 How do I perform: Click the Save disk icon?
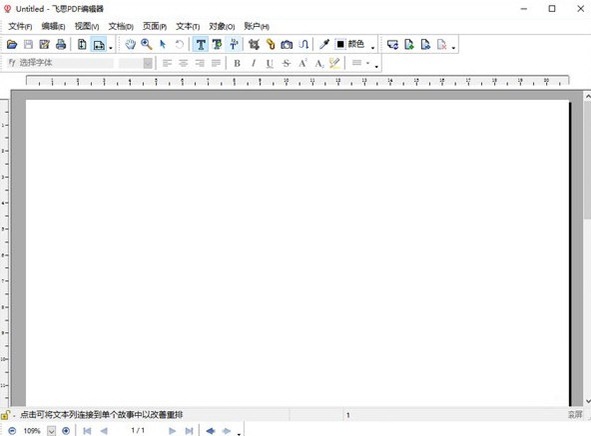click(x=28, y=44)
